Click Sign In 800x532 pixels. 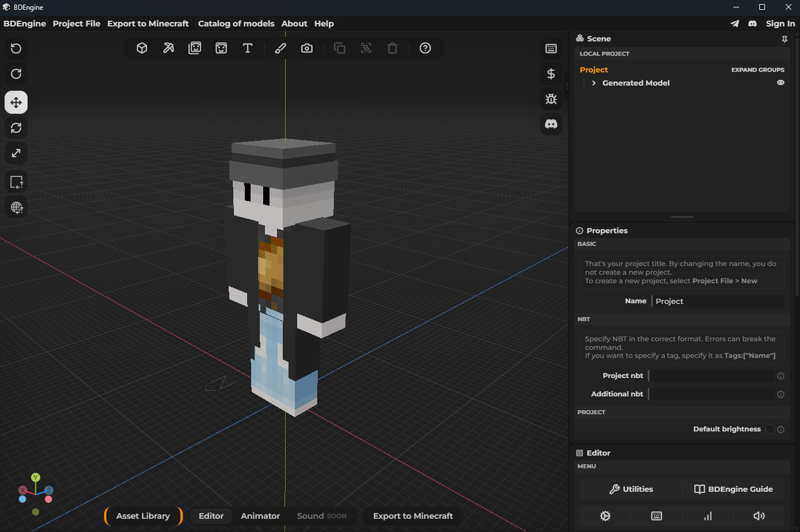pos(780,24)
